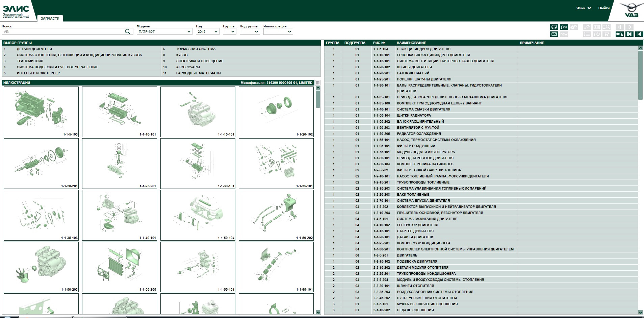Click the illustrations panel scroll-down arrow
The width and height of the screenshot is (644, 318).
318,312
